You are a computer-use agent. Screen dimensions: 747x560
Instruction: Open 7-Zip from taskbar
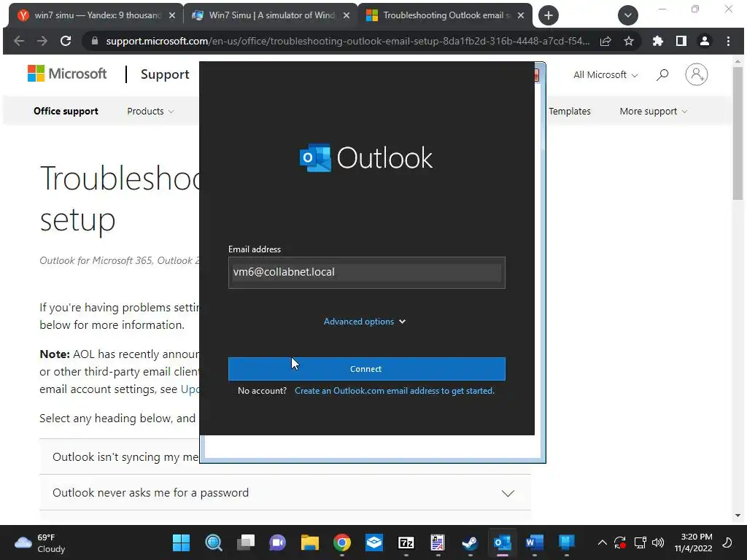(406, 542)
